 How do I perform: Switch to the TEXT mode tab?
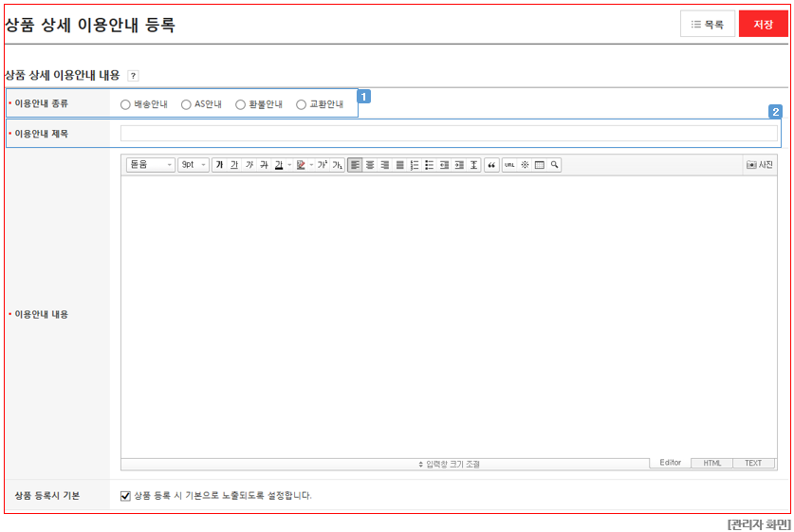(753, 463)
